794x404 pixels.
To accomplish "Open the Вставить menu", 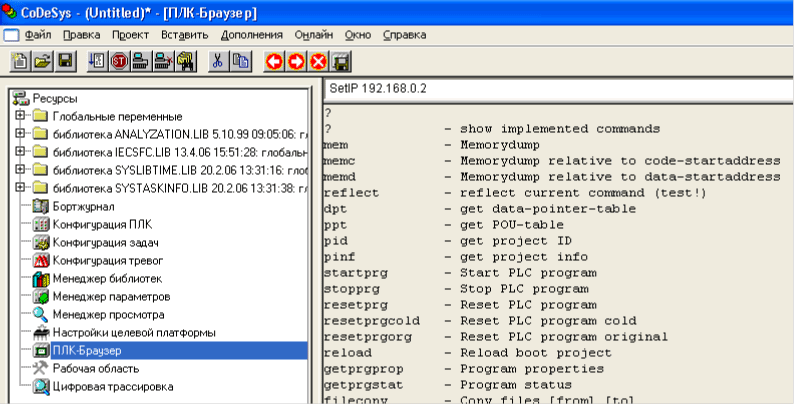I will [x=185, y=35].
